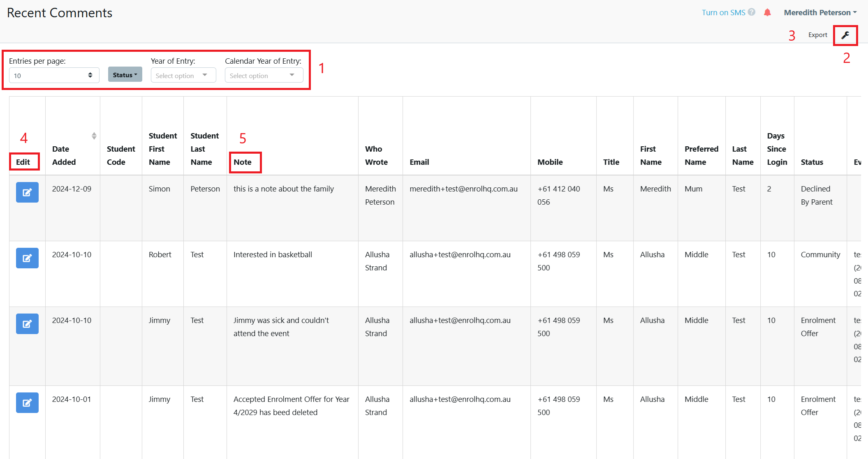Sort the table by Date Added

[94, 135]
